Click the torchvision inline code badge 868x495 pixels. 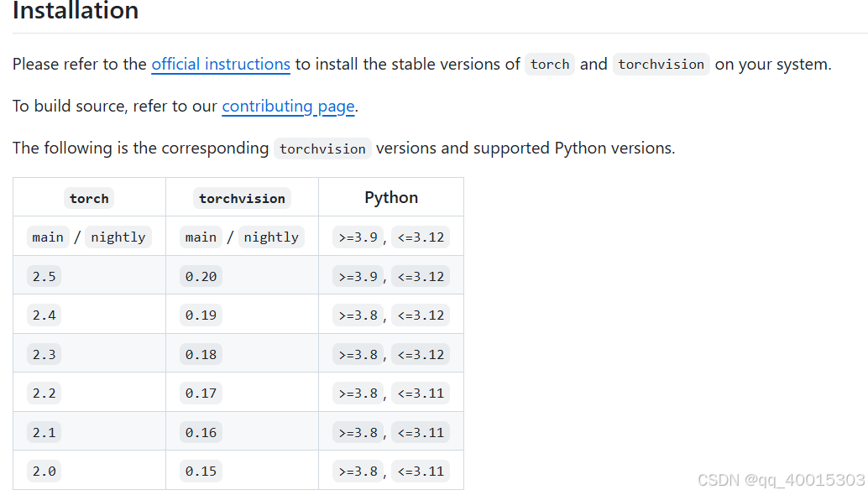tap(661, 64)
